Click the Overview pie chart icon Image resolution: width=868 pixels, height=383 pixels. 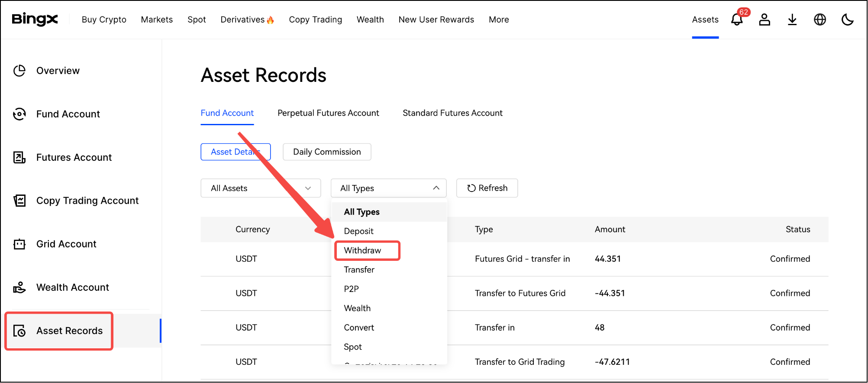point(19,71)
